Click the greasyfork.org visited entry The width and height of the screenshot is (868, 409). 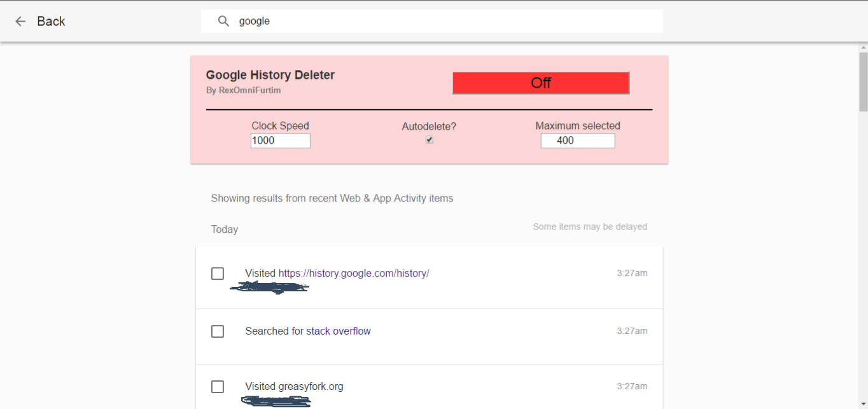pos(294,386)
